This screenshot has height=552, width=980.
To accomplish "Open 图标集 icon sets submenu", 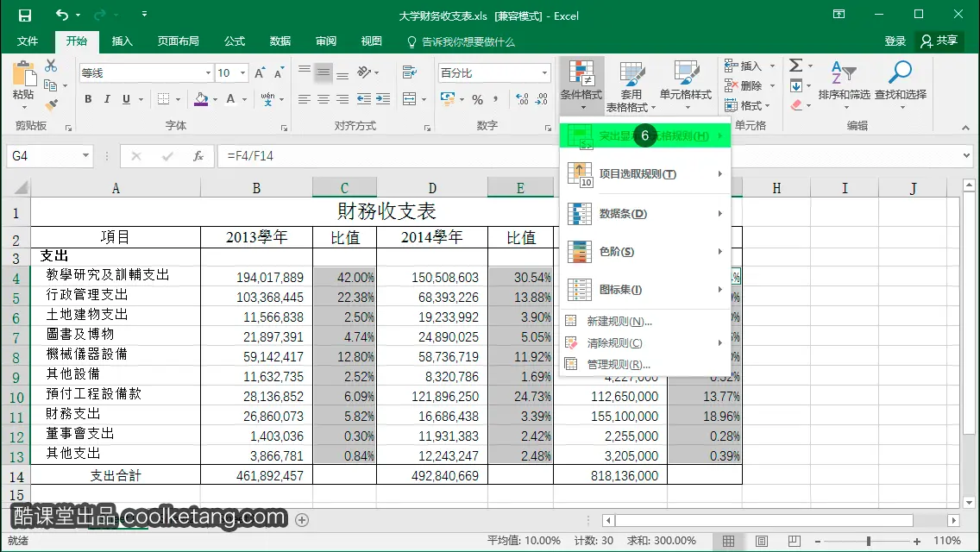I will pos(645,290).
